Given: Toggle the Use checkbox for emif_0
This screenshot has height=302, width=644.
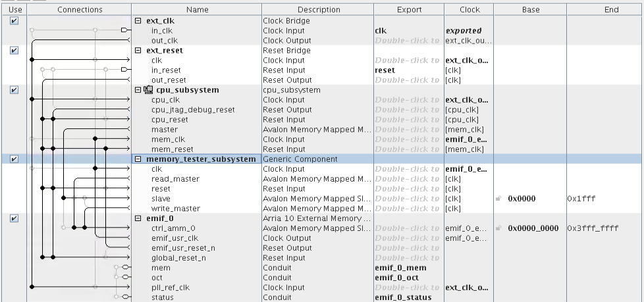Looking at the screenshot, I should 14,218.
